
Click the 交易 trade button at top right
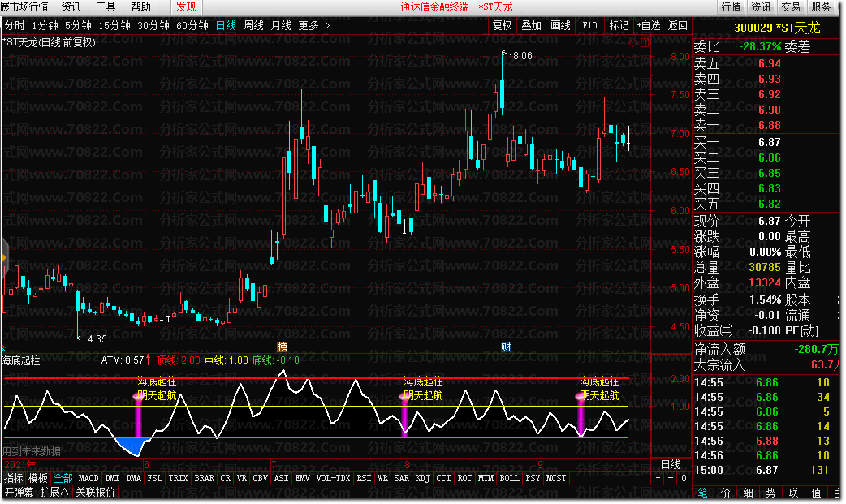click(791, 7)
